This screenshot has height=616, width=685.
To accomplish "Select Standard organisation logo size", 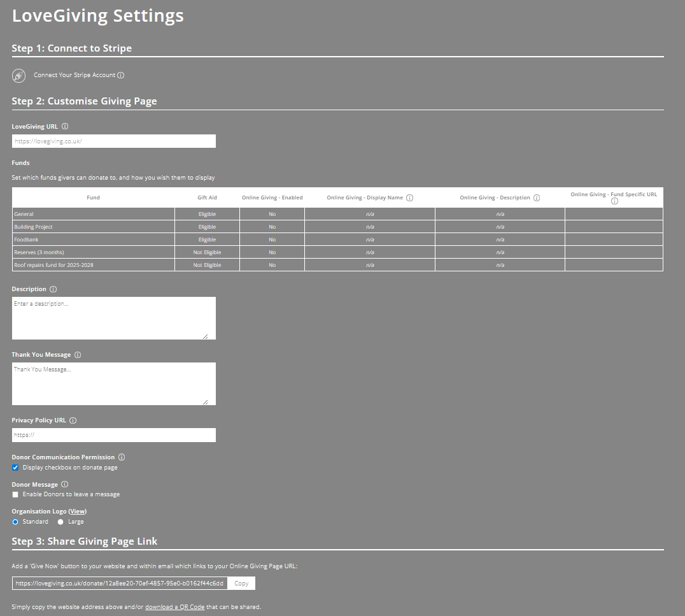I will click(15, 522).
